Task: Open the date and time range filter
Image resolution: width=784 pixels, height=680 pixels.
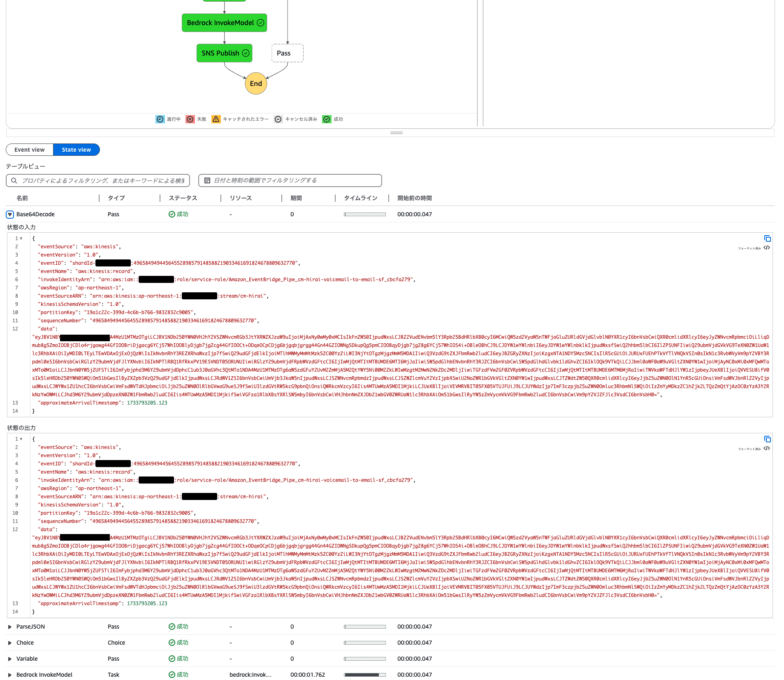Action: tap(290, 180)
